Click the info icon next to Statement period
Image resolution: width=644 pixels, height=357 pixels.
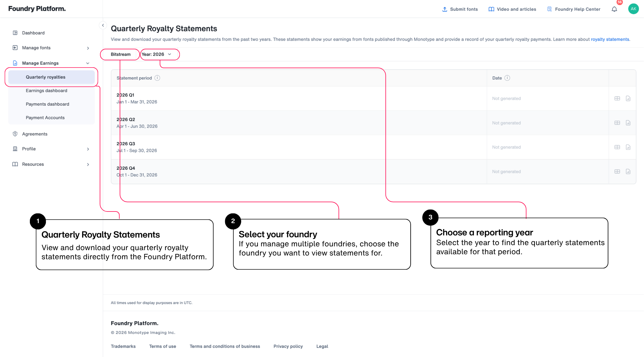click(157, 78)
